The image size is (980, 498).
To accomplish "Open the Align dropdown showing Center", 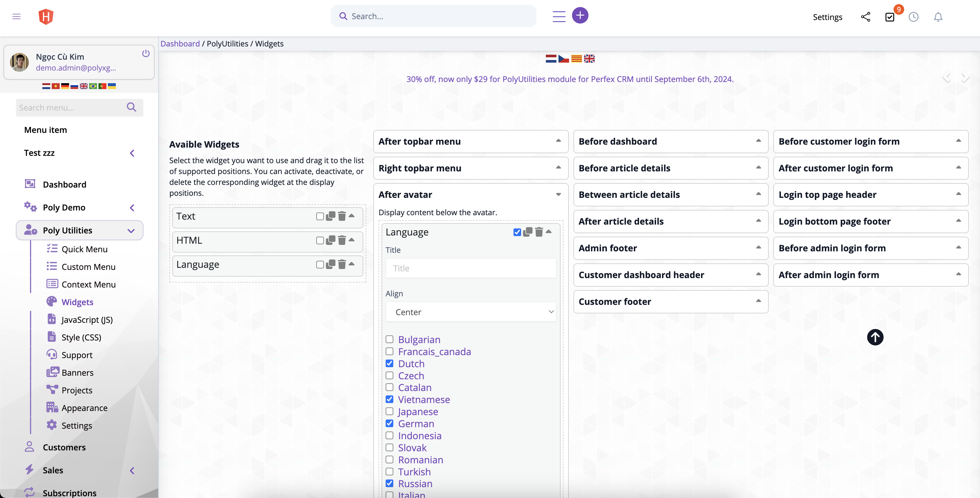I will click(x=471, y=312).
